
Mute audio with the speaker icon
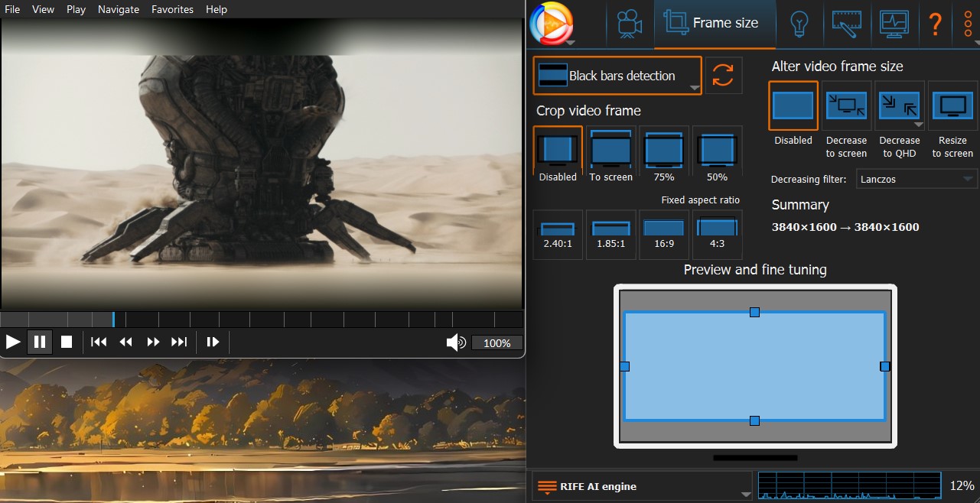click(456, 342)
